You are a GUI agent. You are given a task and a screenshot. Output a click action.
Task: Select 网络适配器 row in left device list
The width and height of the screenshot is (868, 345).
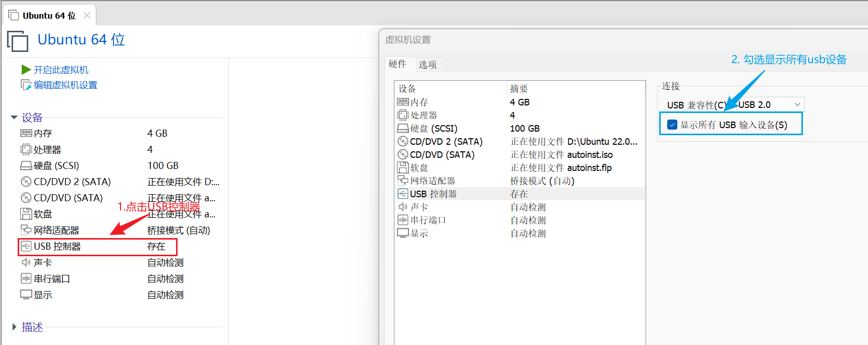pyautogui.click(x=121, y=230)
